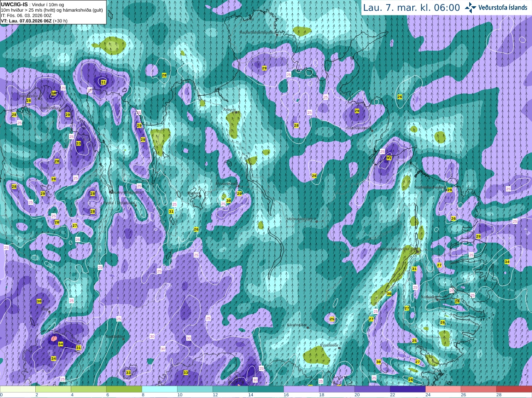Click the Möðrudalsöræfi station label
The image size is (532, 398).
point(302,219)
